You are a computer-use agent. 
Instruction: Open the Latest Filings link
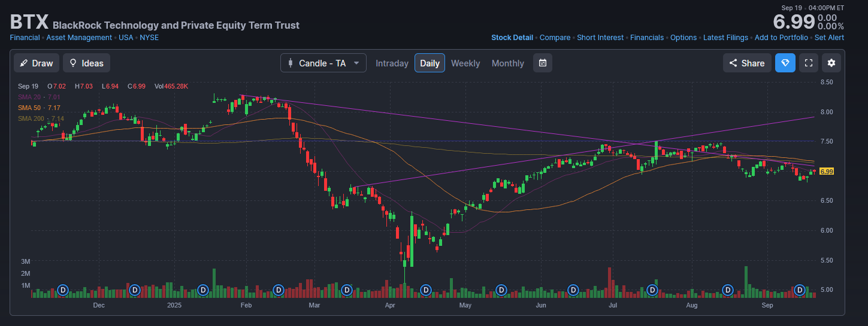pos(725,38)
